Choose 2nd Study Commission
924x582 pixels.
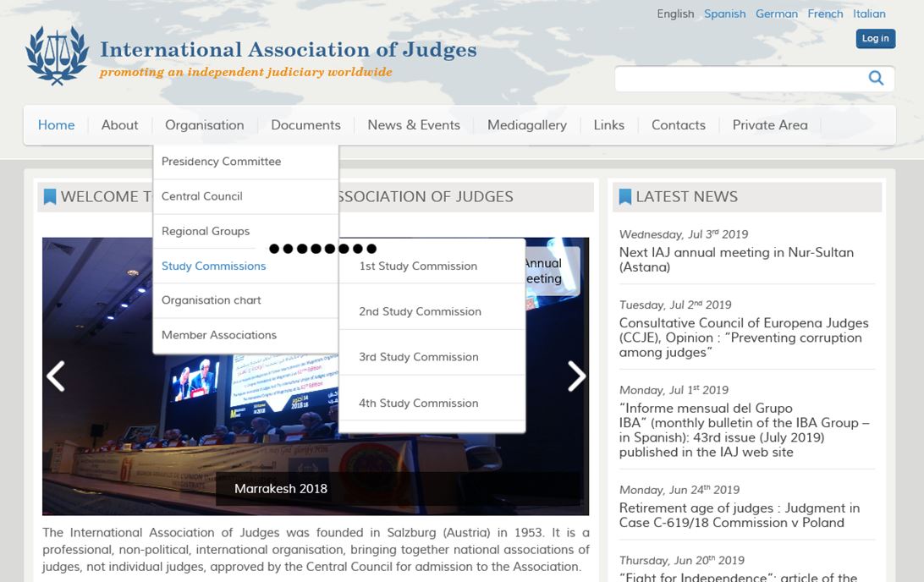(x=432, y=311)
